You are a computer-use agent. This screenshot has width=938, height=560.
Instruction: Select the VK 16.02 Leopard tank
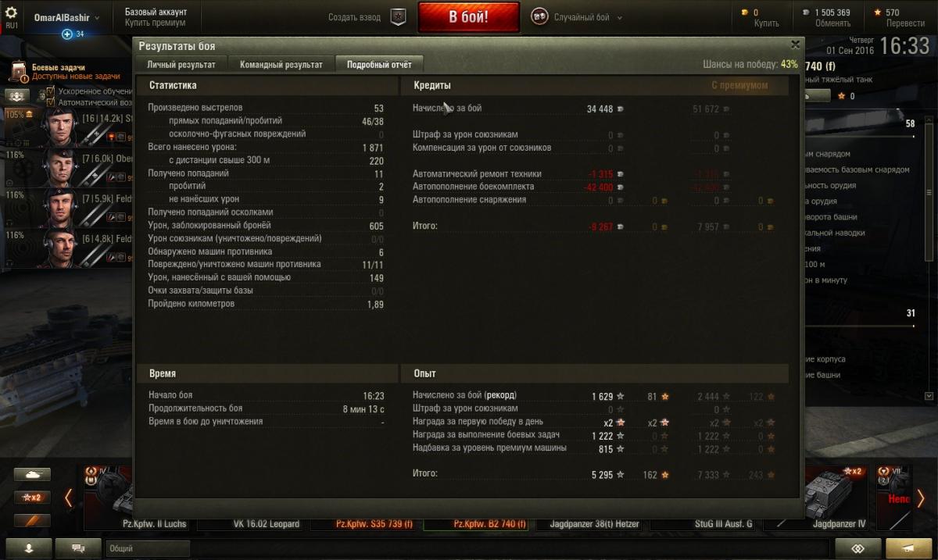coord(267,524)
